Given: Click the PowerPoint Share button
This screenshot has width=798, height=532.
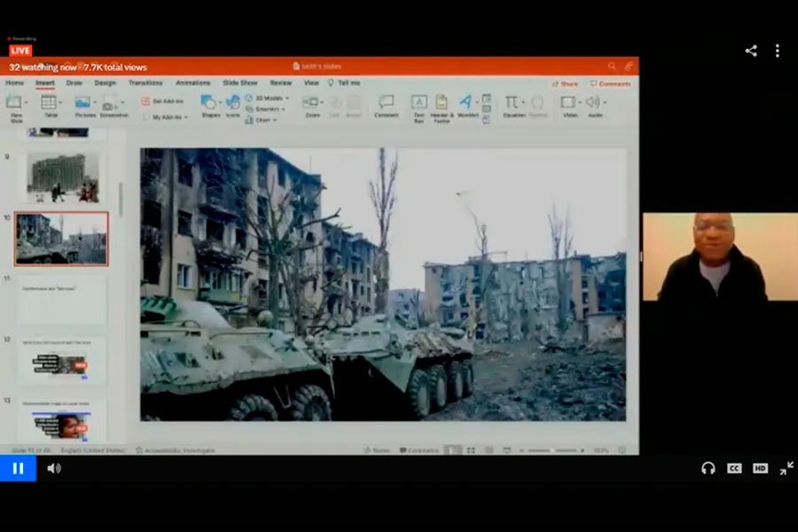Looking at the screenshot, I should 565,83.
